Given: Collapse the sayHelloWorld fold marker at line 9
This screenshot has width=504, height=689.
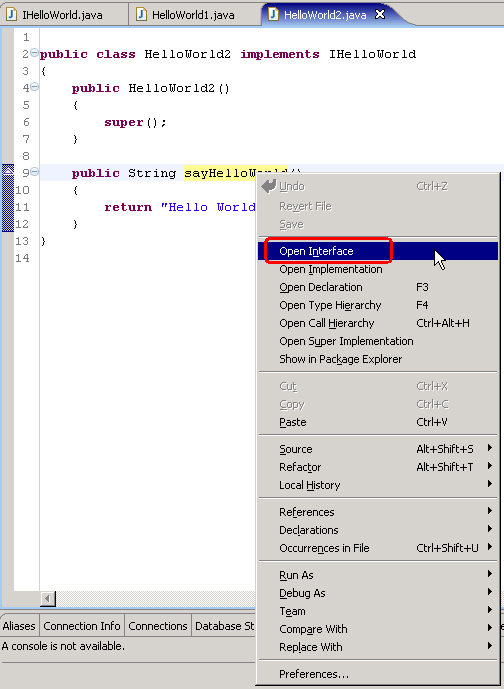Looking at the screenshot, I should pyautogui.click(x=34, y=172).
